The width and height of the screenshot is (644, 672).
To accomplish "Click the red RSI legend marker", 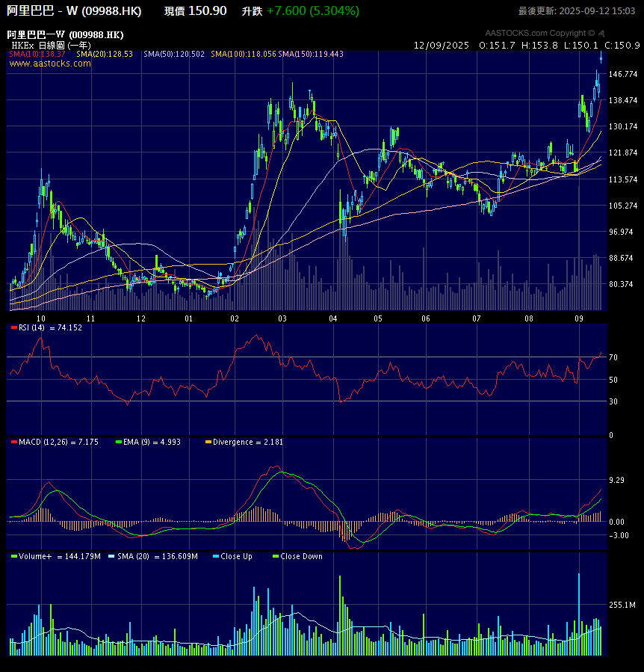I will point(14,328).
